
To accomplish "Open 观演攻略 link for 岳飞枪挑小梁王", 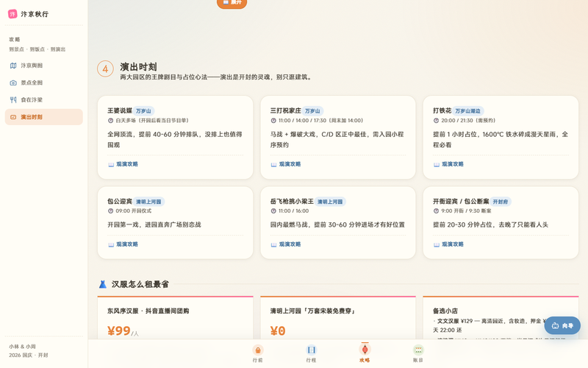I will click(x=286, y=244).
